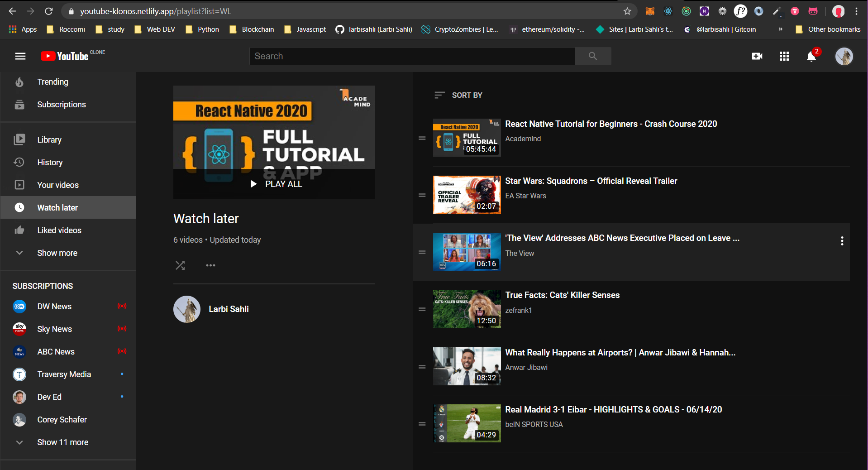
Task: Open the user avatar menu
Action: 844,56
